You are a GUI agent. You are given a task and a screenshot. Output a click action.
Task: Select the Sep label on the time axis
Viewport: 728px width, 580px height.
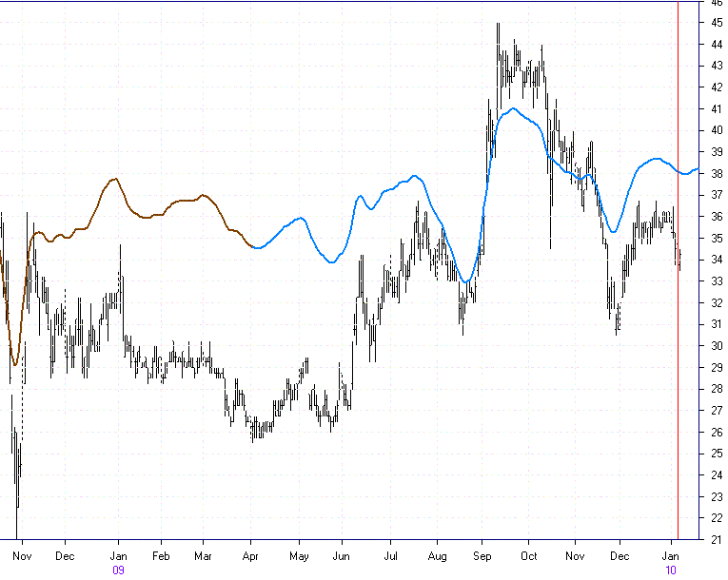[482, 555]
